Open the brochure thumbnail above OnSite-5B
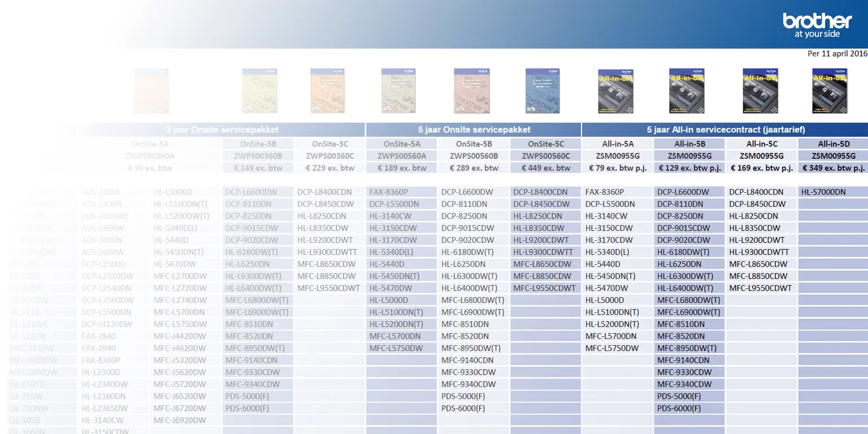The width and height of the screenshot is (868, 434). 471,91
